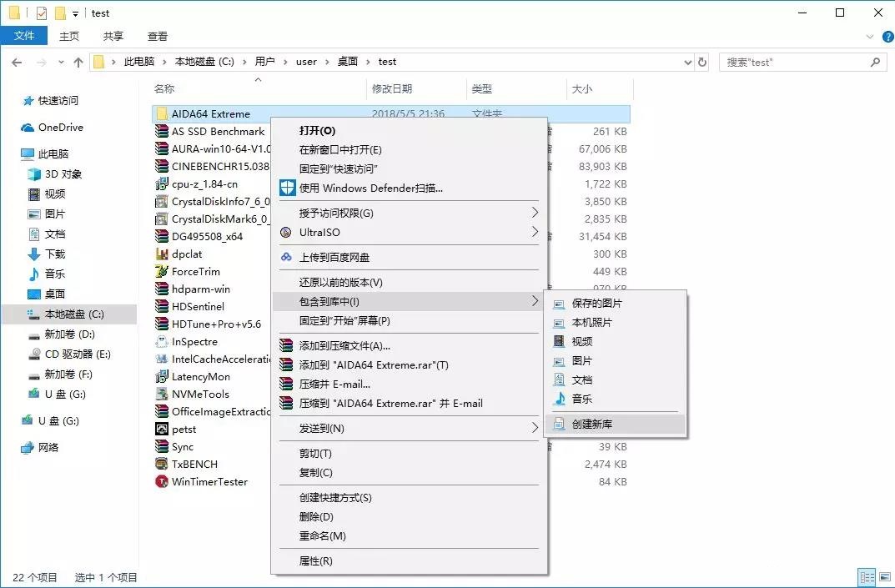
Task: Switch to the 查看 ribbon tab
Action: click(x=158, y=36)
